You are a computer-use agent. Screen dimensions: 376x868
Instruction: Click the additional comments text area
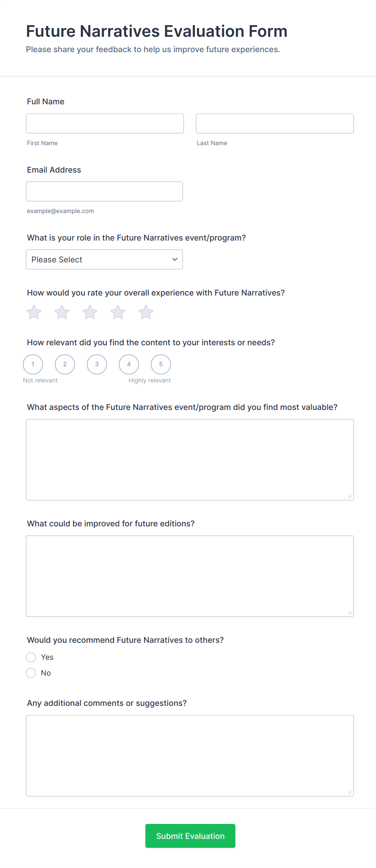tap(190, 756)
